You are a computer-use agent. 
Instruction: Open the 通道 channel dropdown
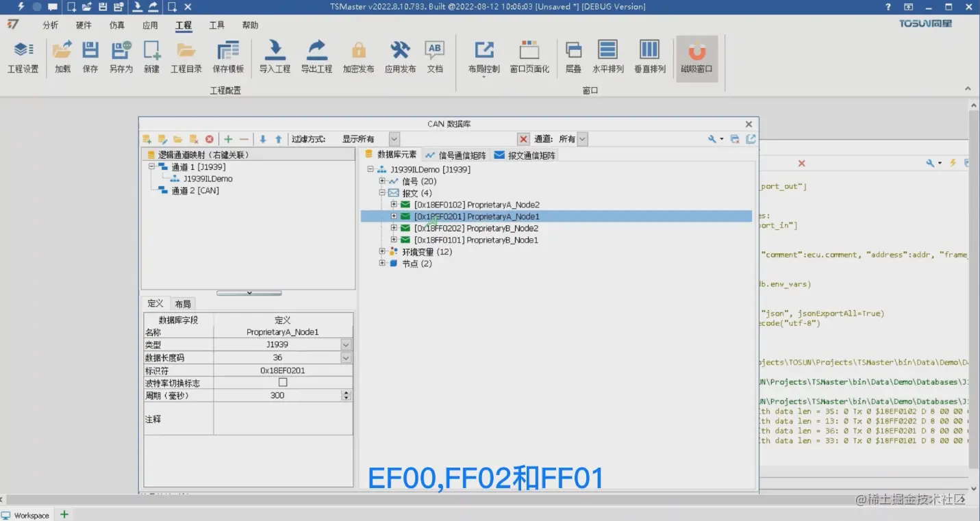(x=582, y=139)
